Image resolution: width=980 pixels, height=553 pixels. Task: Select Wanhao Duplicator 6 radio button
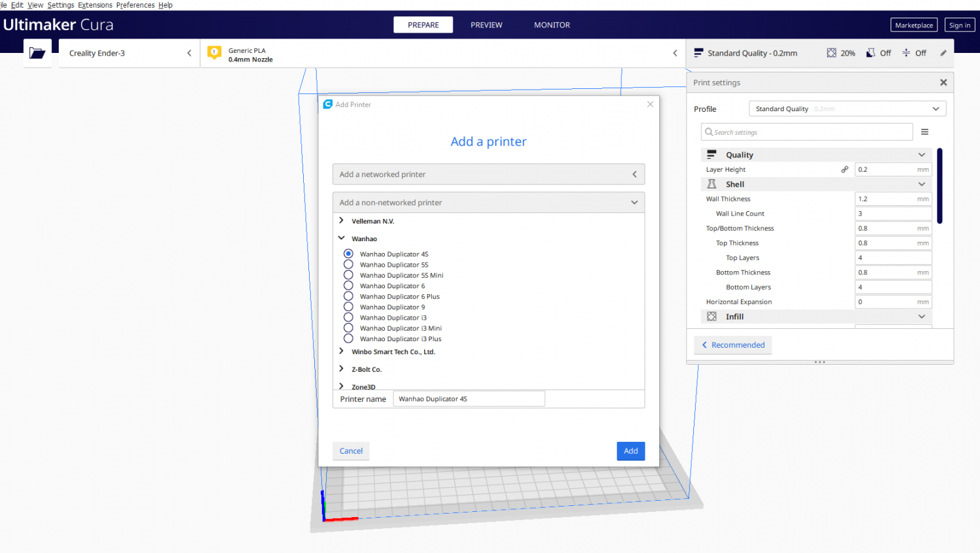coord(348,286)
